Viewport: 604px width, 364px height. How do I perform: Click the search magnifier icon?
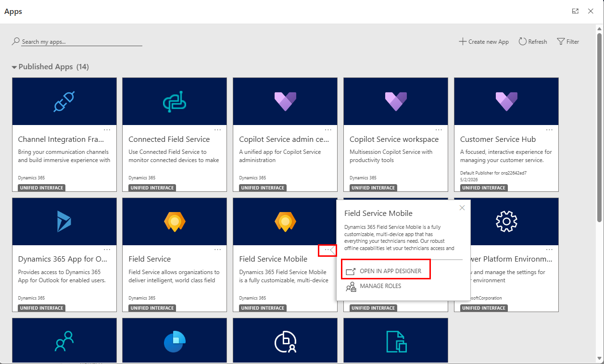pyautogui.click(x=16, y=41)
